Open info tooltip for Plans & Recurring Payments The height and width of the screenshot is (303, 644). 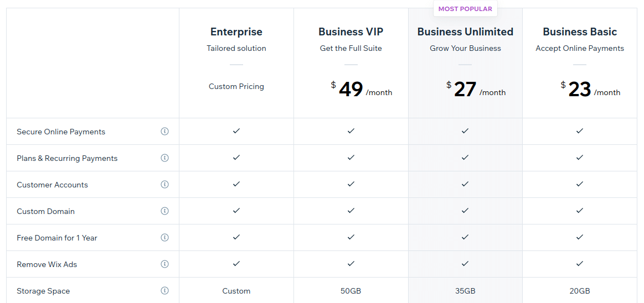(x=164, y=158)
